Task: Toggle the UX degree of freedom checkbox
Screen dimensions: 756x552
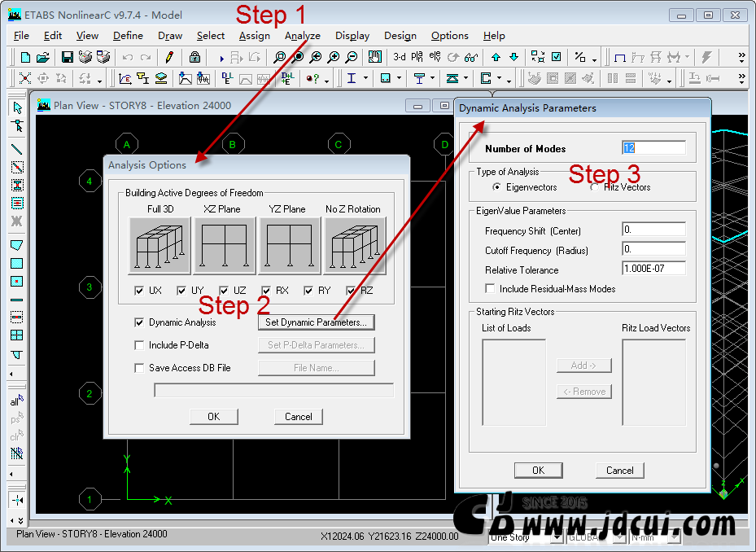Action: coord(139,291)
